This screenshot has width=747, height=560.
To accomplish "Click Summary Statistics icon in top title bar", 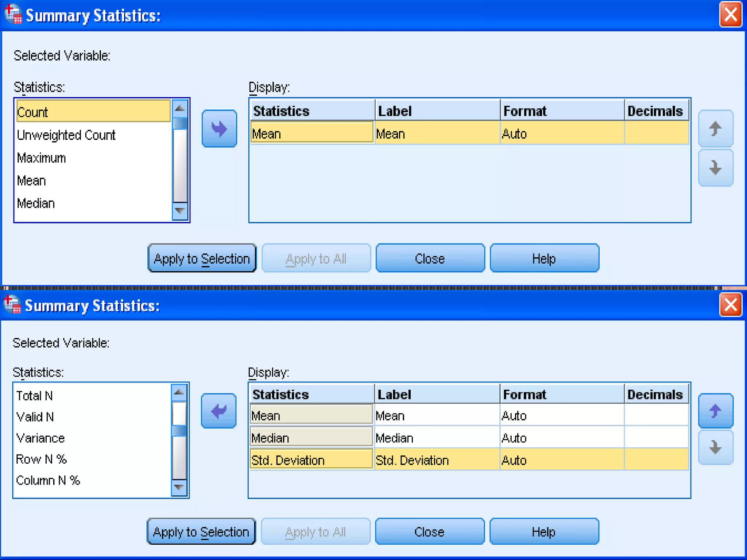I will tap(13, 15).
